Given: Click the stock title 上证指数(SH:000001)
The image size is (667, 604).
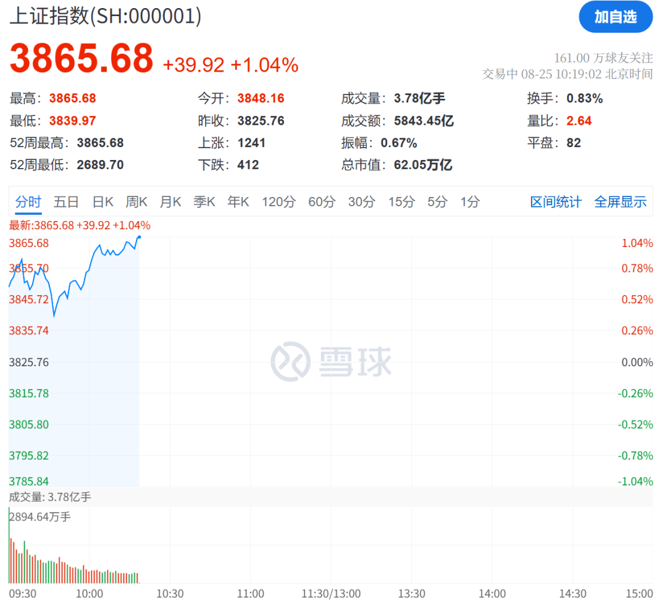Looking at the screenshot, I should [x=105, y=16].
